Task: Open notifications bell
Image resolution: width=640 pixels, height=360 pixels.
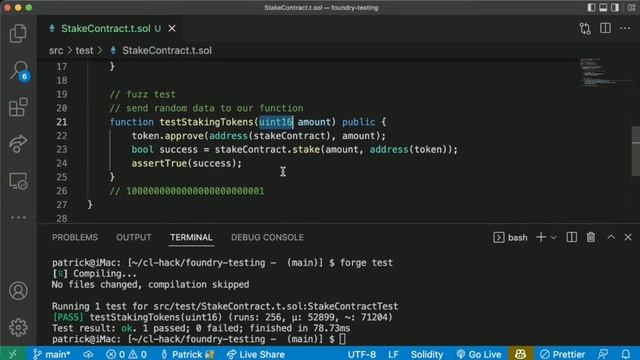Action: [x=626, y=354]
